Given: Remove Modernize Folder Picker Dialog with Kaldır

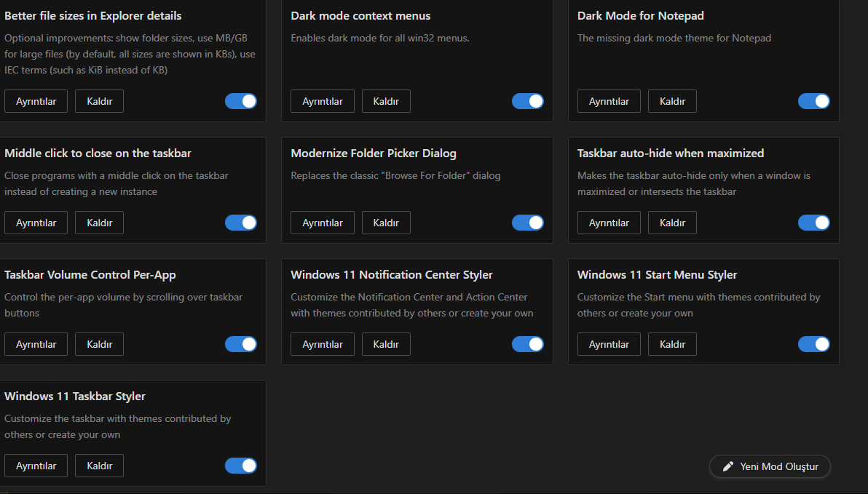Looking at the screenshot, I should pyautogui.click(x=386, y=223).
